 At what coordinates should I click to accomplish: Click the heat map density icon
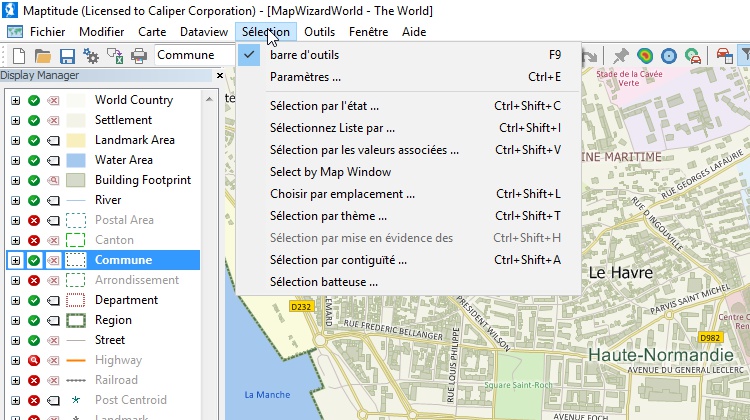(x=645, y=56)
